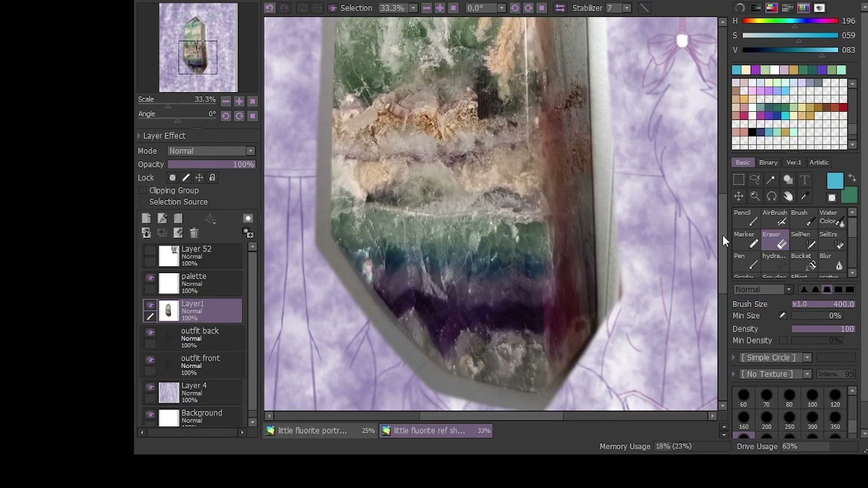Clear the layer with the eraser icon
The height and width of the screenshot is (488, 868).
pos(178,233)
